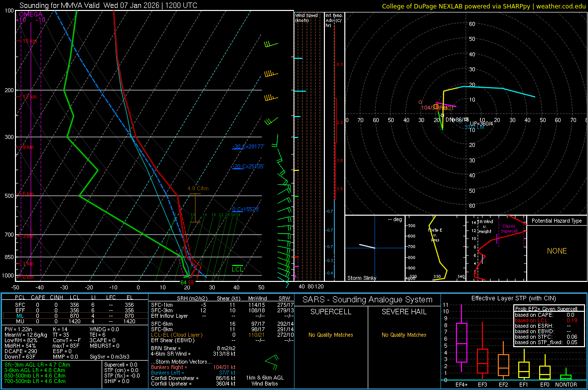Select the NONE hazard type value
This screenshot has width=588, height=390.
pos(557,251)
